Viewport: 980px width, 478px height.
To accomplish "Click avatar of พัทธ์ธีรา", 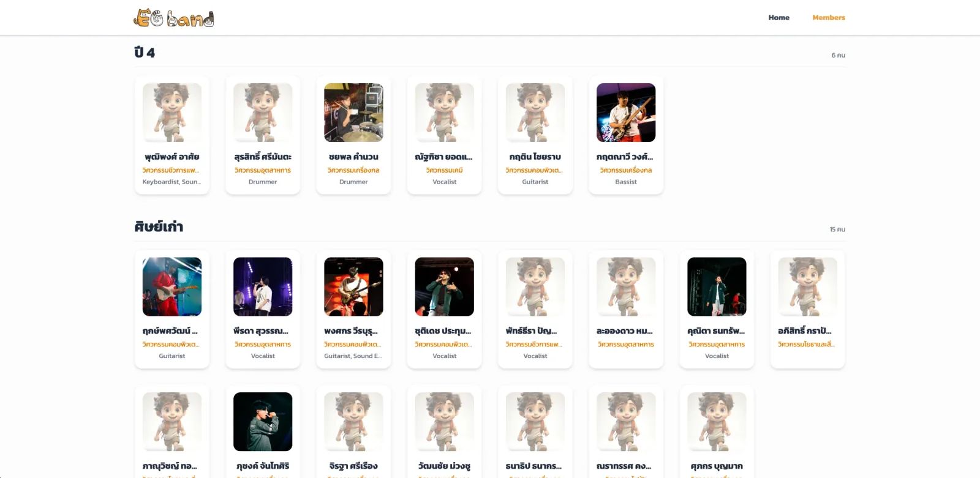I will click(535, 286).
